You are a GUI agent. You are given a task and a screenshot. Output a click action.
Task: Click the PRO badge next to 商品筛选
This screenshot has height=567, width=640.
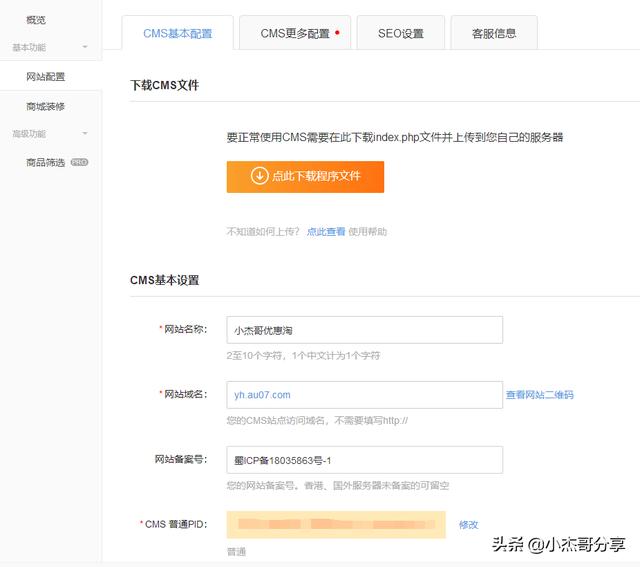[79, 162]
